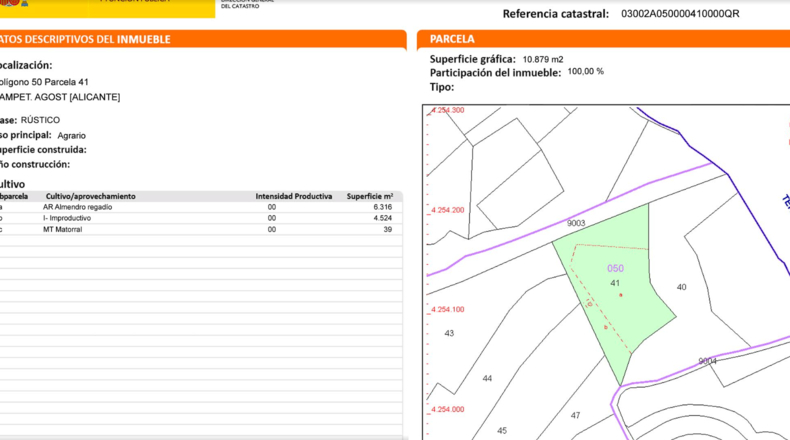Screen dimensions: 790x440
Task: Click intensity 00 in Almendro regadío row
Action: tap(272, 207)
